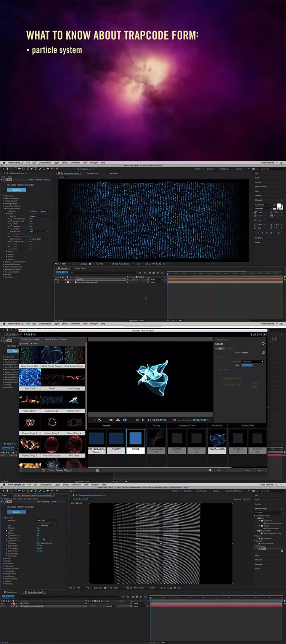The height and width of the screenshot is (644, 286).
Task: Open the gear settings icon in Form Designer
Action: (210, 470)
